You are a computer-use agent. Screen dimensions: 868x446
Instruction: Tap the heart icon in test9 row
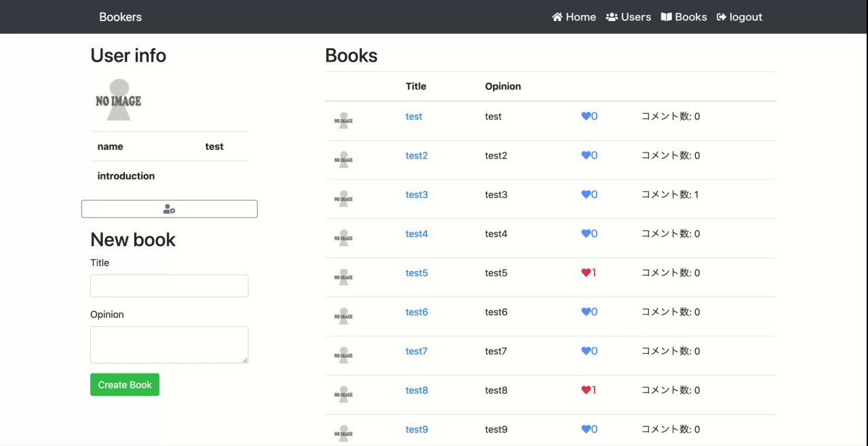tap(586, 430)
